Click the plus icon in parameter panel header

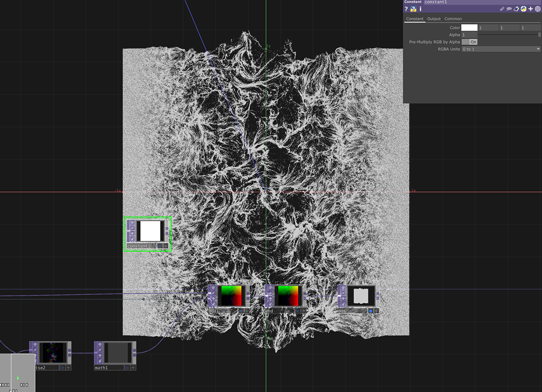point(531,9)
